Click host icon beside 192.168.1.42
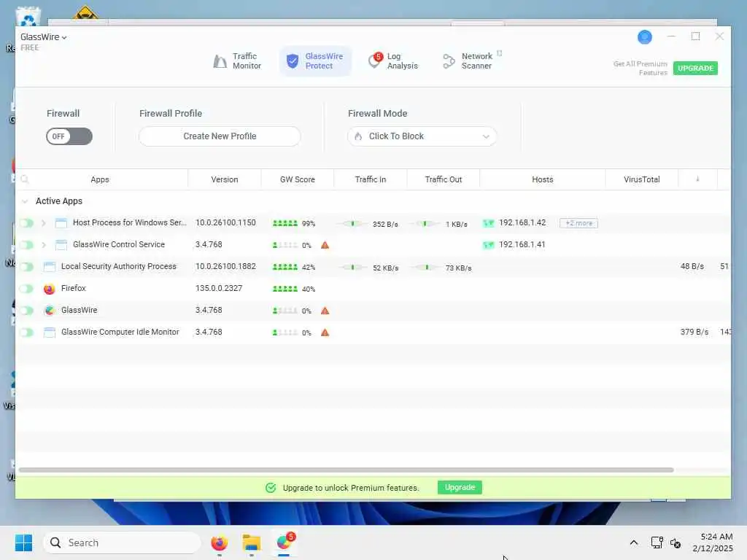This screenshot has width=747, height=560. [488, 223]
